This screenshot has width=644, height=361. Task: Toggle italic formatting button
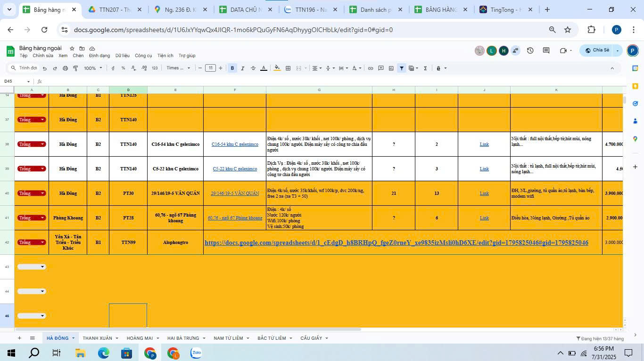tap(243, 68)
